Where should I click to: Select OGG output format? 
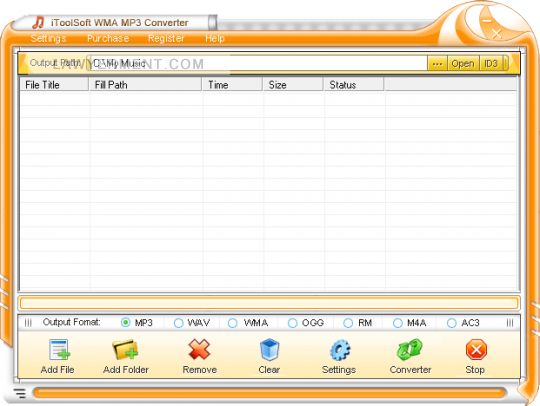pos(292,323)
